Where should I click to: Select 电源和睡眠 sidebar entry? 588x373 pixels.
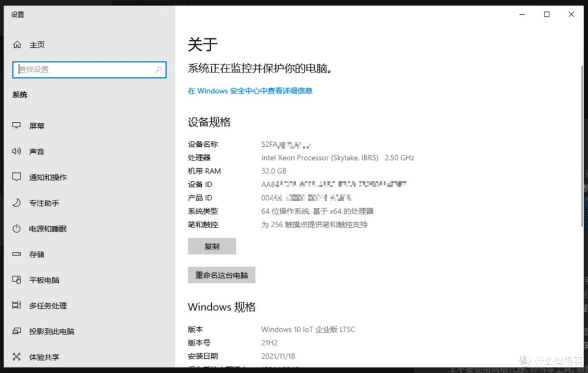click(x=48, y=229)
